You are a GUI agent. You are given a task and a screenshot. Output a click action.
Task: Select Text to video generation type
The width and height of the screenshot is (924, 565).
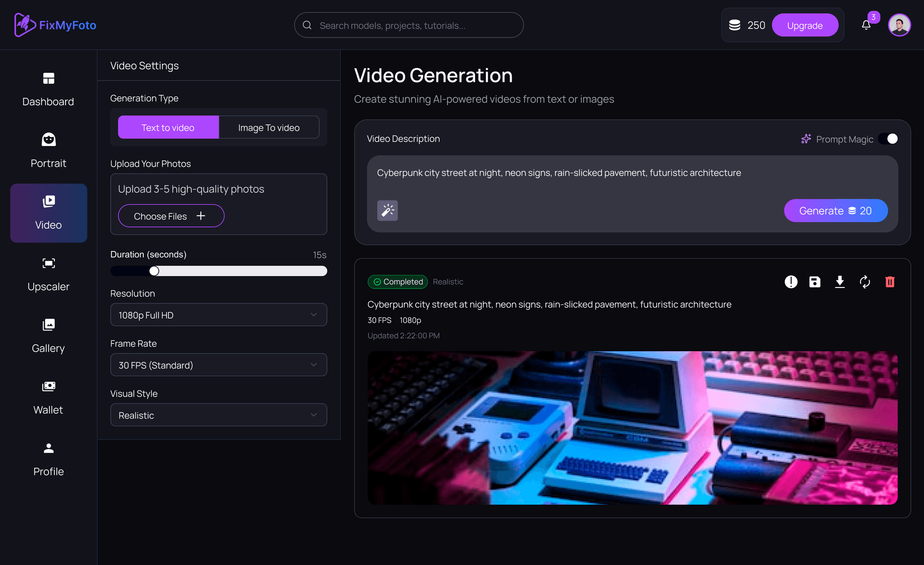click(168, 128)
